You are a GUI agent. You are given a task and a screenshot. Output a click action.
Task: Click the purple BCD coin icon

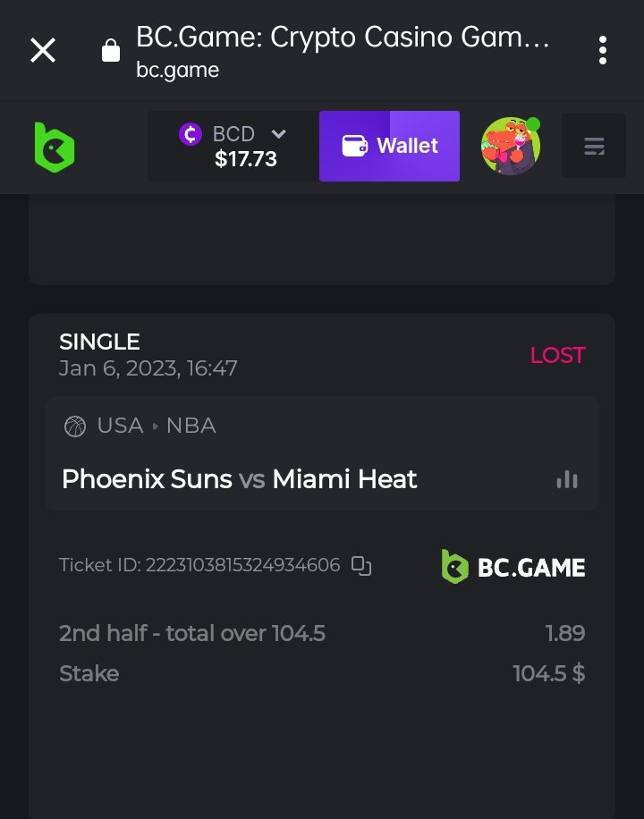point(191,134)
